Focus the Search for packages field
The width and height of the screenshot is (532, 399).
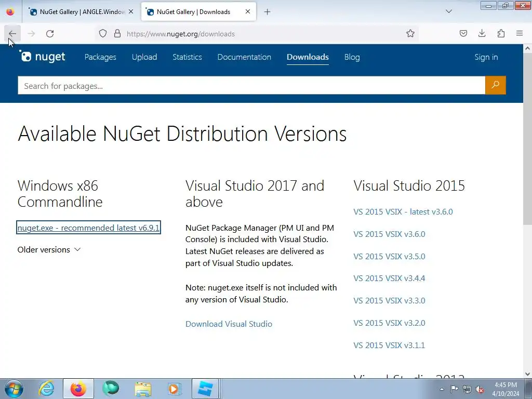pyautogui.click(x=251, y=85)
